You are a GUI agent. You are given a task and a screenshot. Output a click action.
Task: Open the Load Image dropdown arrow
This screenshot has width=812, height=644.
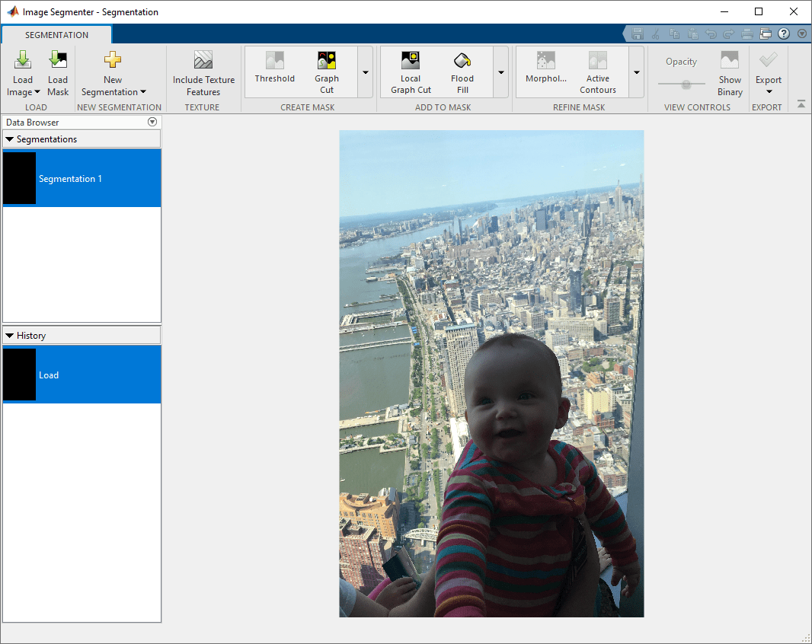pyautogui.click(x=37, y=92)
